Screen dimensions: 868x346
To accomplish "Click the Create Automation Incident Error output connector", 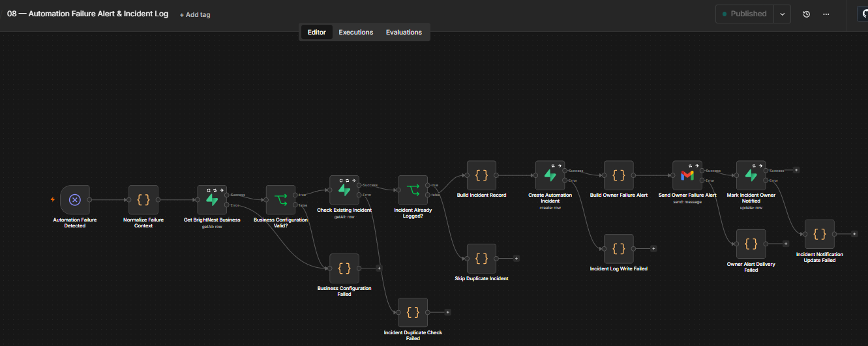I will coord(565,180).
